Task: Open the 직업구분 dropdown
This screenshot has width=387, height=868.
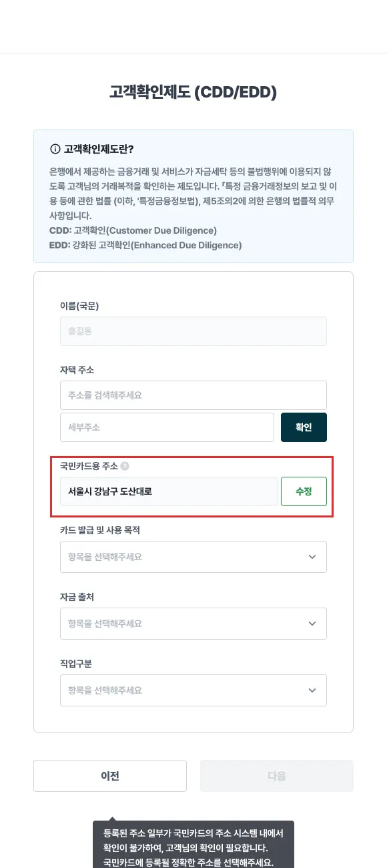Action: tap(193, 690)
